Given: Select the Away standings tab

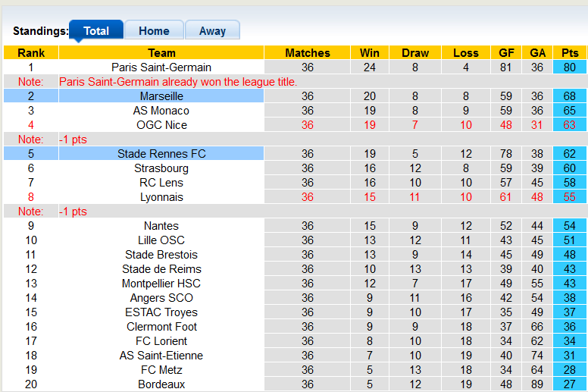Looking at the screenshot, I should [x=212, y=31].
